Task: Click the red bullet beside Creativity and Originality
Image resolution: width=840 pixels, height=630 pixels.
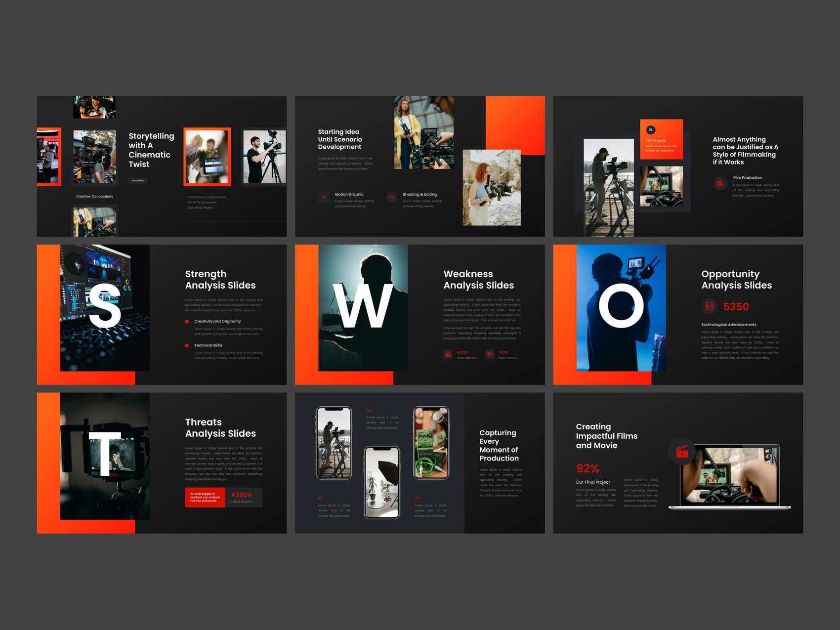Action: pyautogui.click(x=187, y=322)
